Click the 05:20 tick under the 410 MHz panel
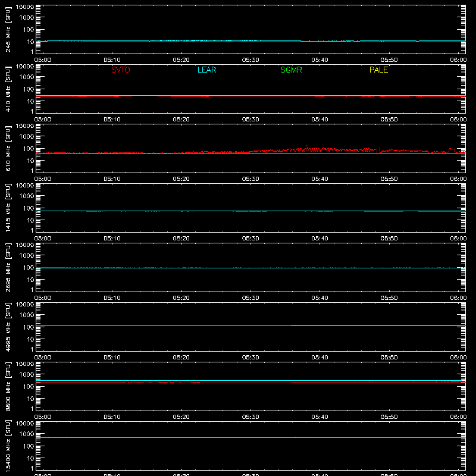 (x=181, y=120)
